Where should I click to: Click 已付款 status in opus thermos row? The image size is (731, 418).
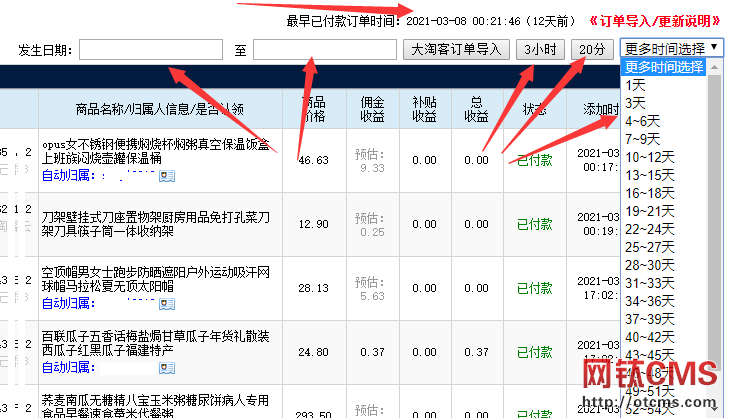535,160
